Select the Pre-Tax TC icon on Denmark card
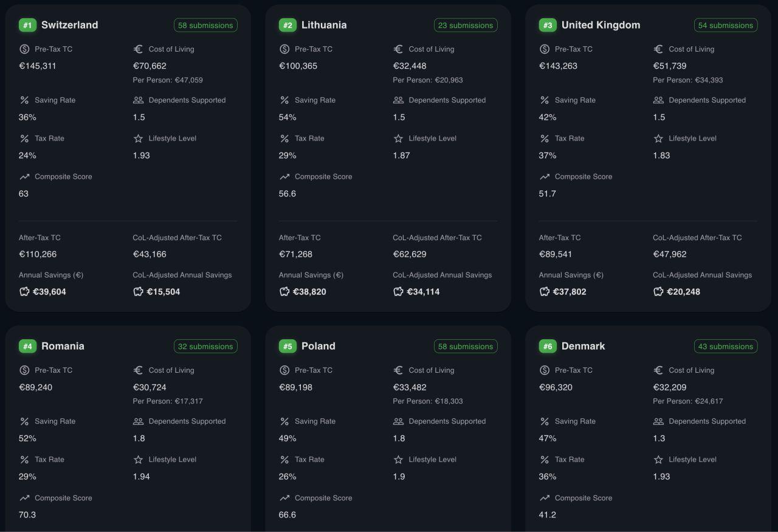The height and width of the screenshot is (532, 778). [545, 370]
